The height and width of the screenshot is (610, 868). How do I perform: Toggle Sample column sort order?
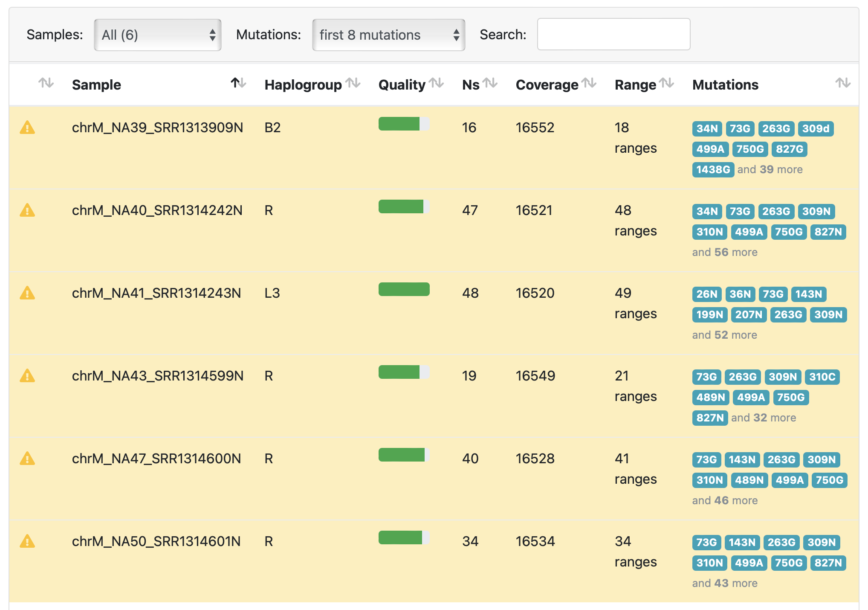238,83
